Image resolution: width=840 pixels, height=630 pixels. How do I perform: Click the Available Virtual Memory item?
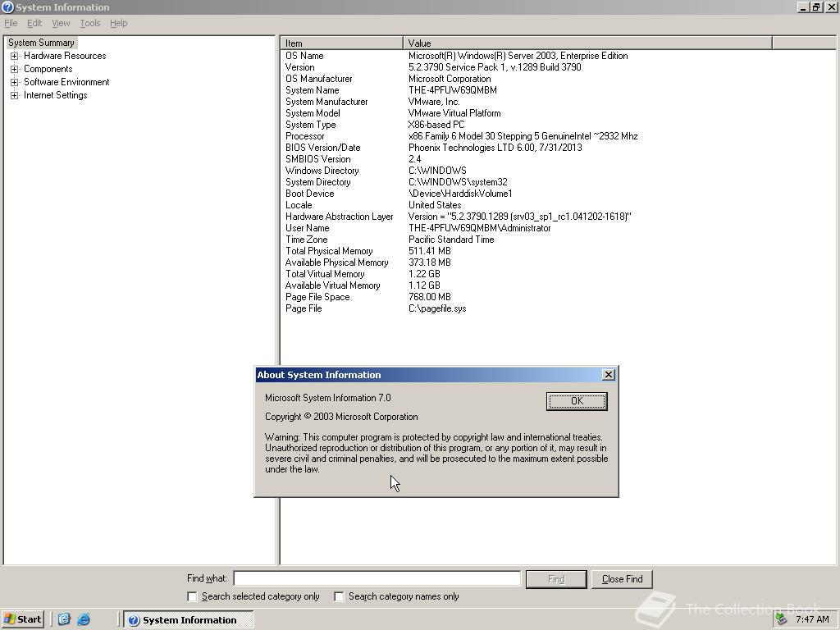click(x=333, y=285)
